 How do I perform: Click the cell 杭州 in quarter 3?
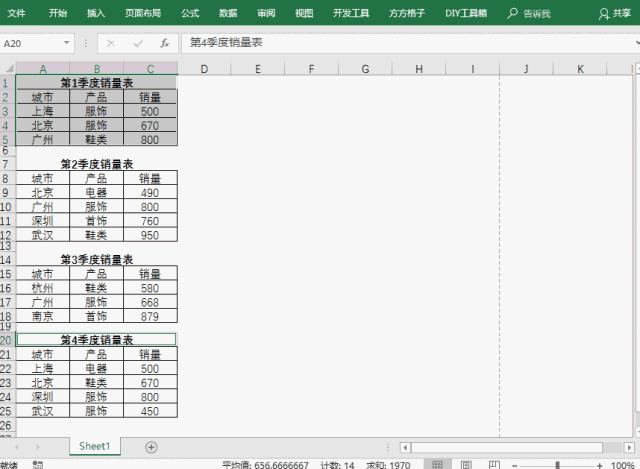(x=42, y=288)
